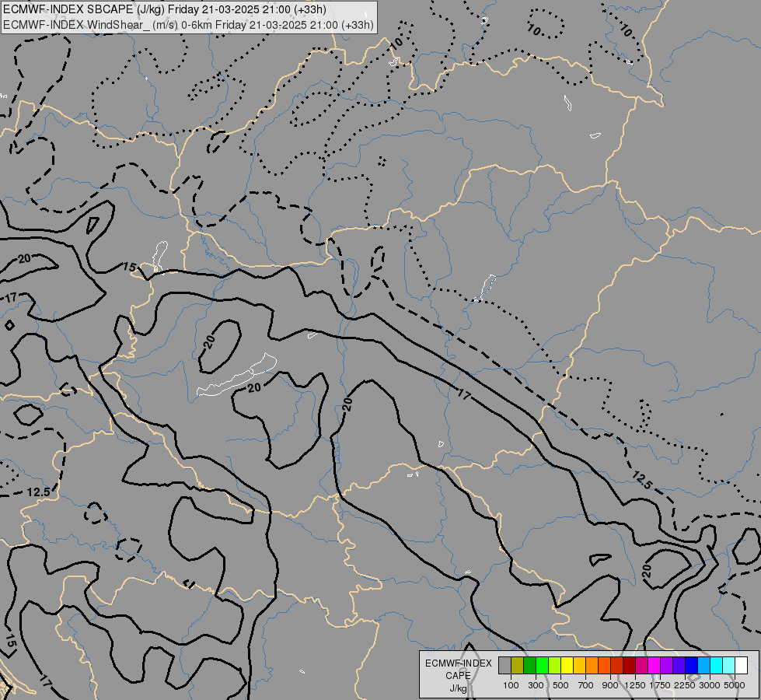The height and width of the screenshot is (700, 761).
Task: Click the WindShear_ (m/s) 0-6km title line
Action: [x=188, y=25]
